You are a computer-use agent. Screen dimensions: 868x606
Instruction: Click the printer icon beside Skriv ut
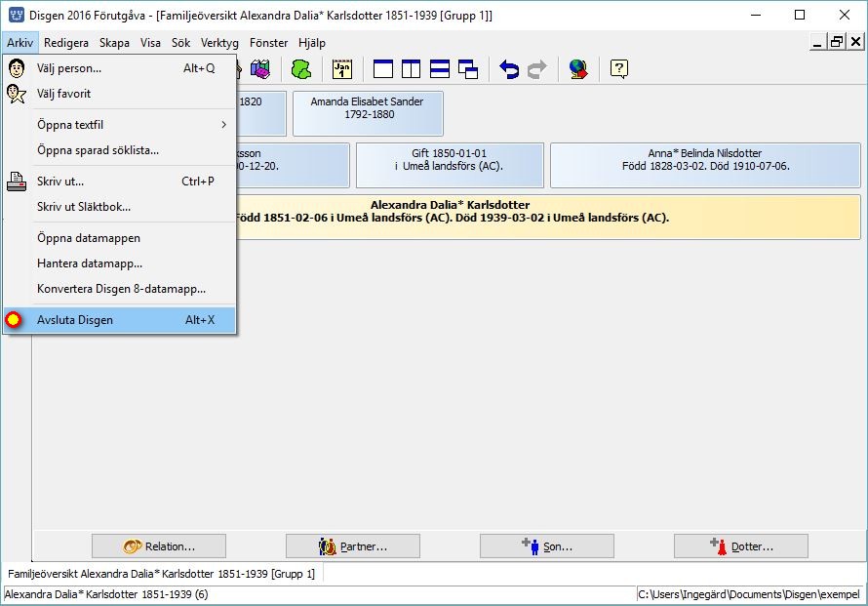click(x=16, y=182)
